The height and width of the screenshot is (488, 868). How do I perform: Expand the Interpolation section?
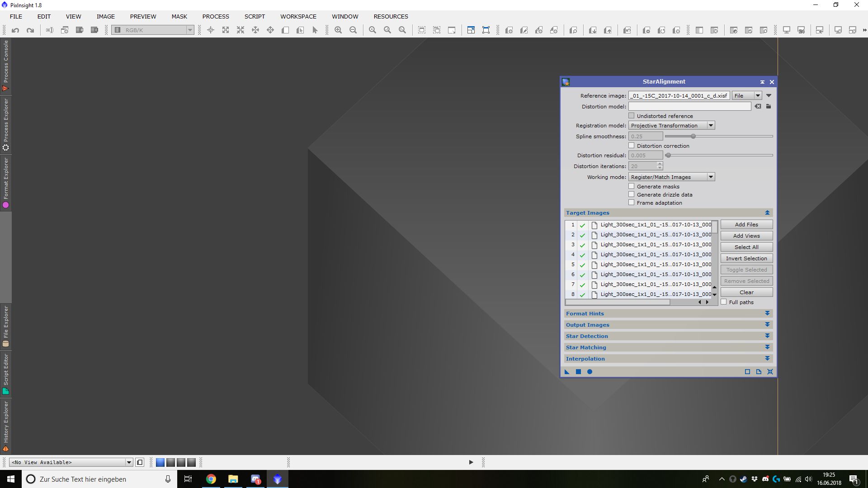767,359
